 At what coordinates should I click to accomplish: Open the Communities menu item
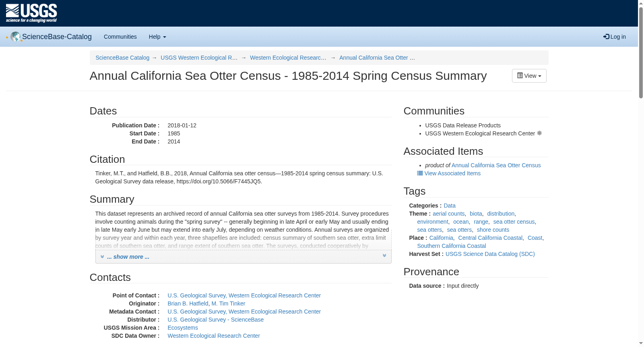click(120, 37)
